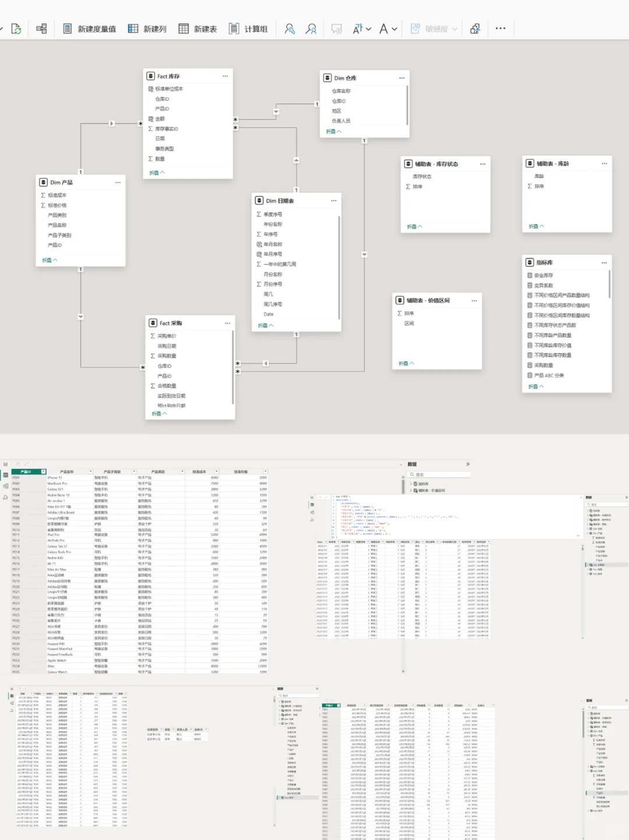629x840 pixels.
Task: Open the Fact 库存 table more options
Action: [225, 76]
